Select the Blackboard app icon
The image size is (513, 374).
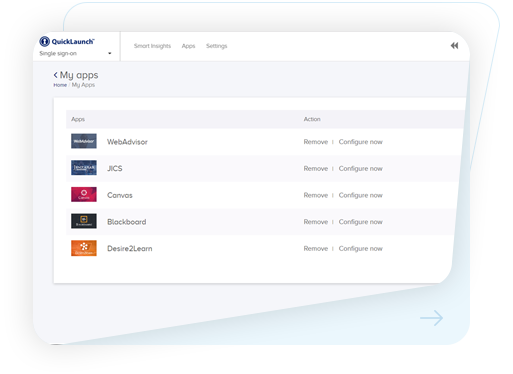(x=84, y=221)
